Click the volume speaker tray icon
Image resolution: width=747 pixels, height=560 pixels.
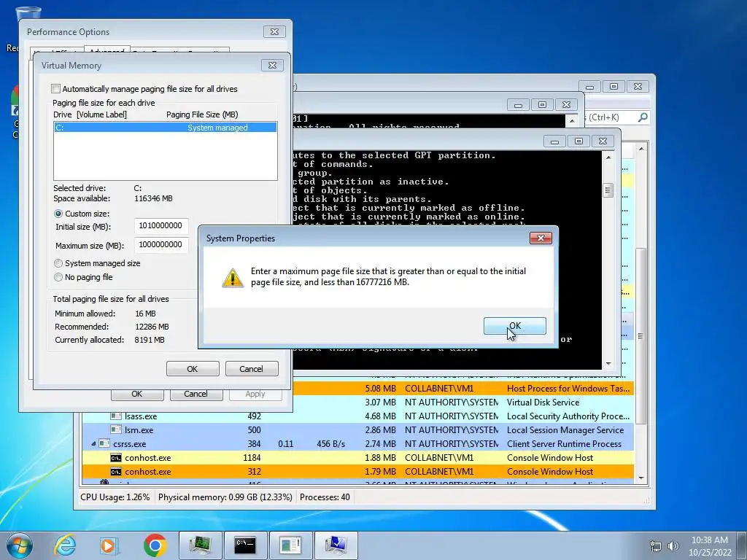pyautogui.click(x=673, y=546)
